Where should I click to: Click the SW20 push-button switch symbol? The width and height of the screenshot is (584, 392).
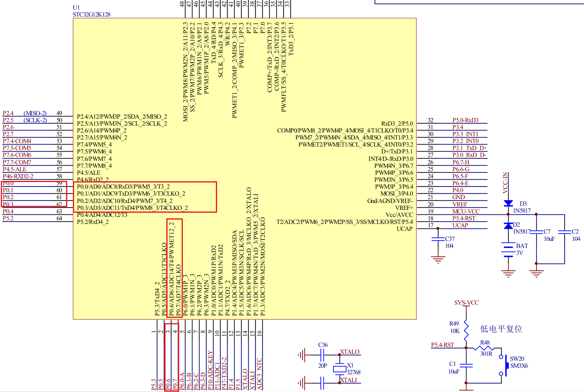(503, 365)
